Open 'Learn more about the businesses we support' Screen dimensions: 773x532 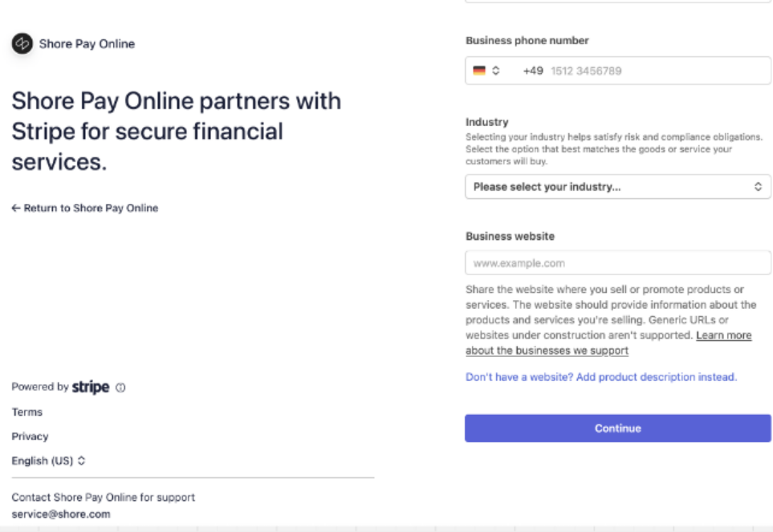point(723,335)
